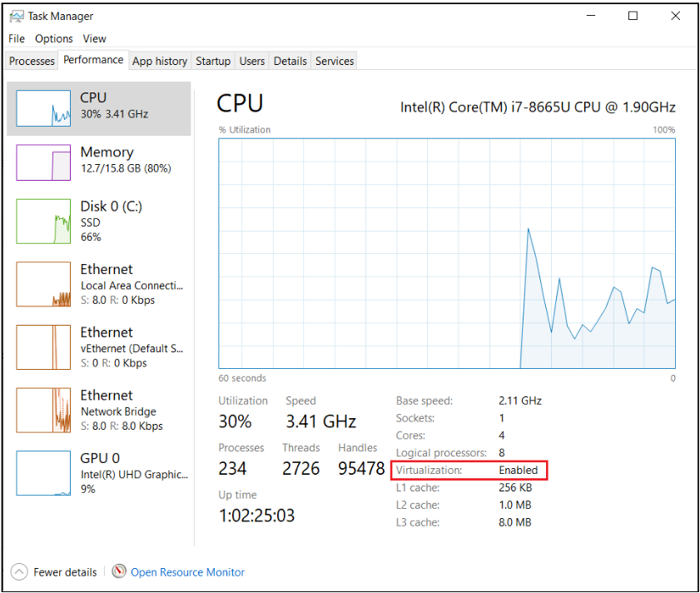Open the Details tab

tap(290, 61)
